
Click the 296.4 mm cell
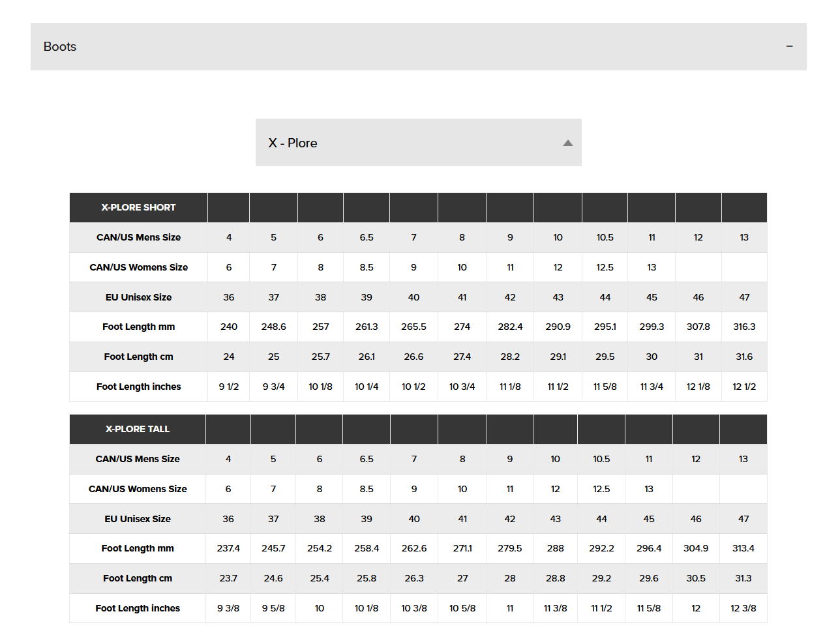point(649,548)
